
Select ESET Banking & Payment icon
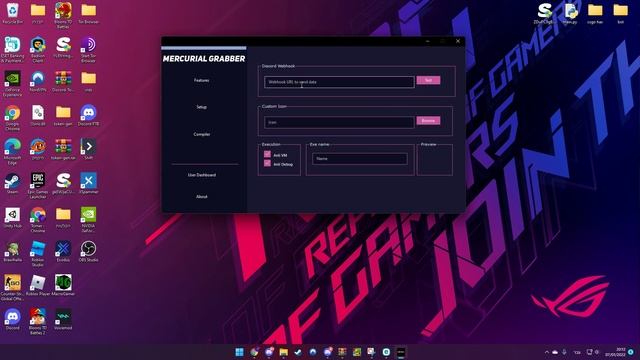(13, 49)
